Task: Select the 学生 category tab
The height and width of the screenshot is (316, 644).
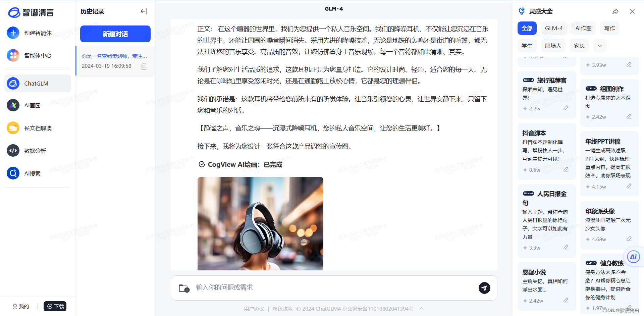Action: pos(527,46)
